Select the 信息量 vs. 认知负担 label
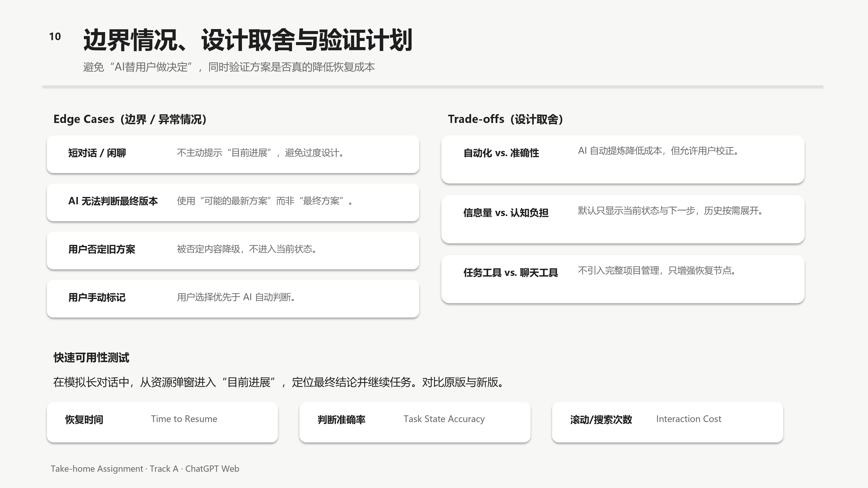 pos(506,213)
